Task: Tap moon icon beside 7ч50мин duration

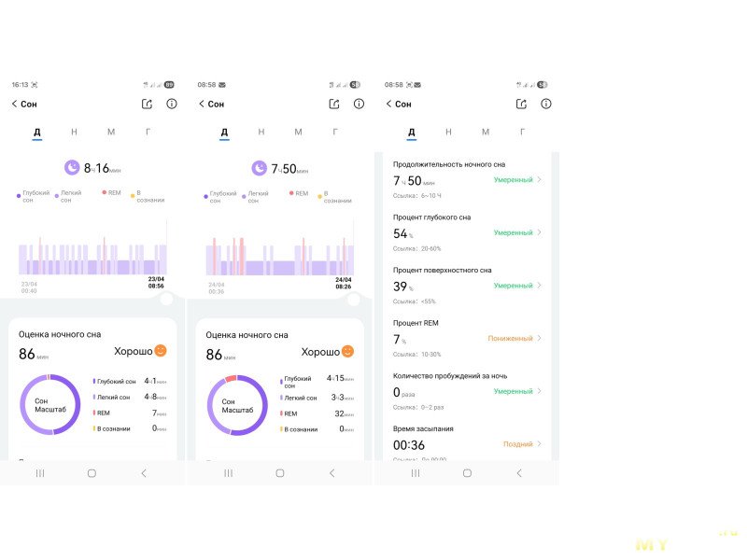Action: point(259,168)
